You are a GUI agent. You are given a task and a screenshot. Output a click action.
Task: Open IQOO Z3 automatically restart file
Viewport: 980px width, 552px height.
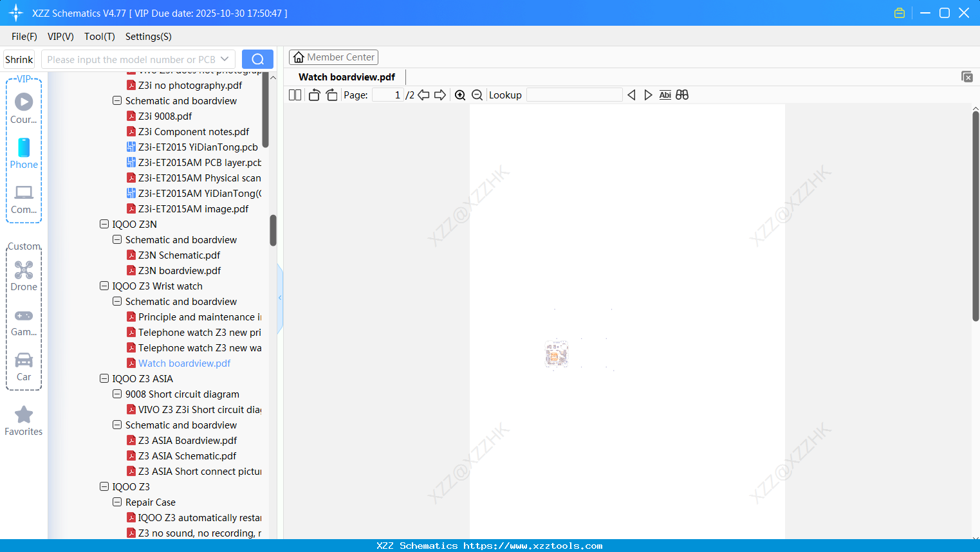(x=199, y=518)
